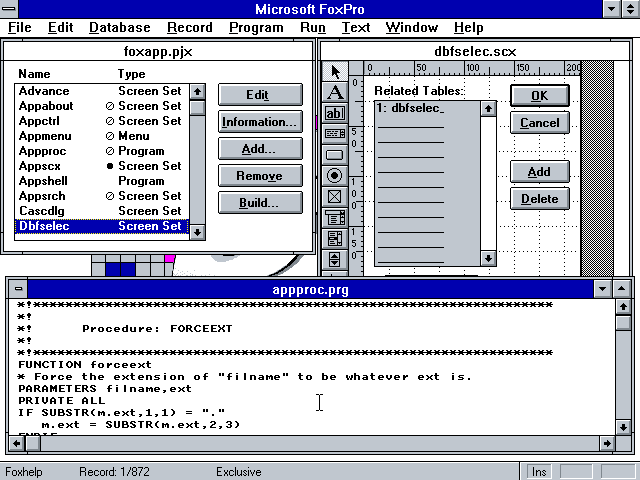Click the 'FUNCTION forceext' code line
Image resolution: width=640 pixels, height=480 pixels.
click(x=85, y=364)
